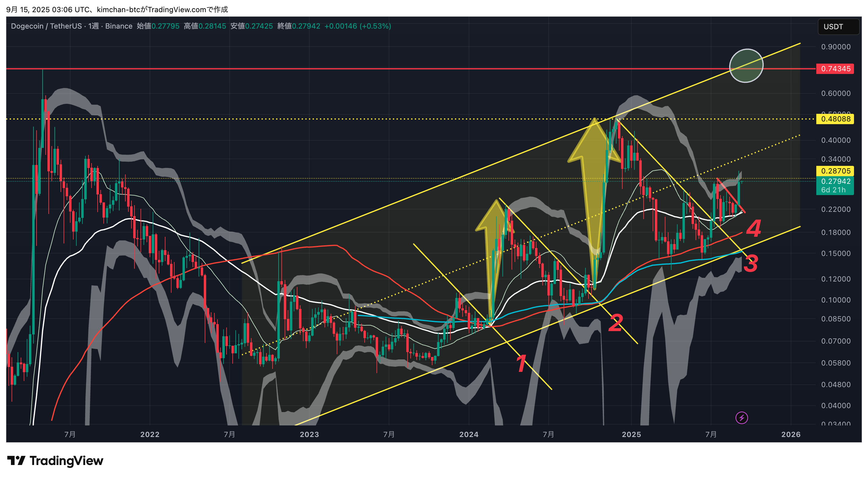Click the 0.04800 price axis value
This screenshot has width=868, height=479.
836,385
